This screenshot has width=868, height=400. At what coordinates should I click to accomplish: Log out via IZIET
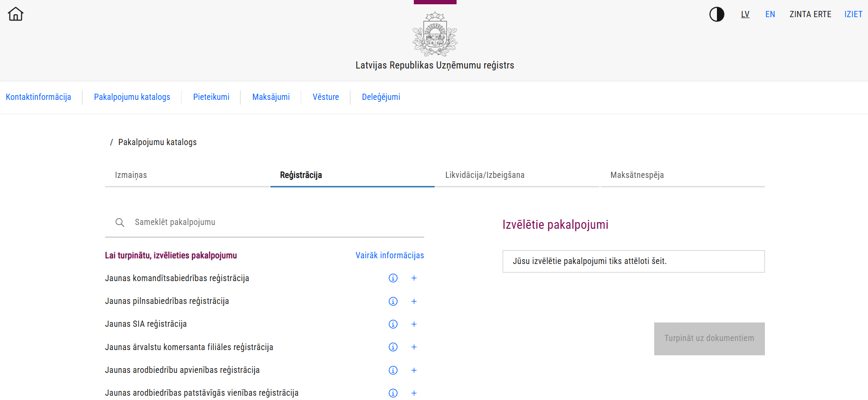853,14
